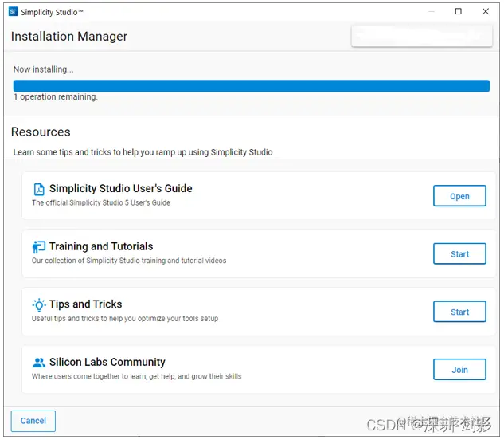Click the PDF document icon beside User's Guide
Image resolution: width=504 pixels, height=440 pixels.
click(x=39, y=189)
